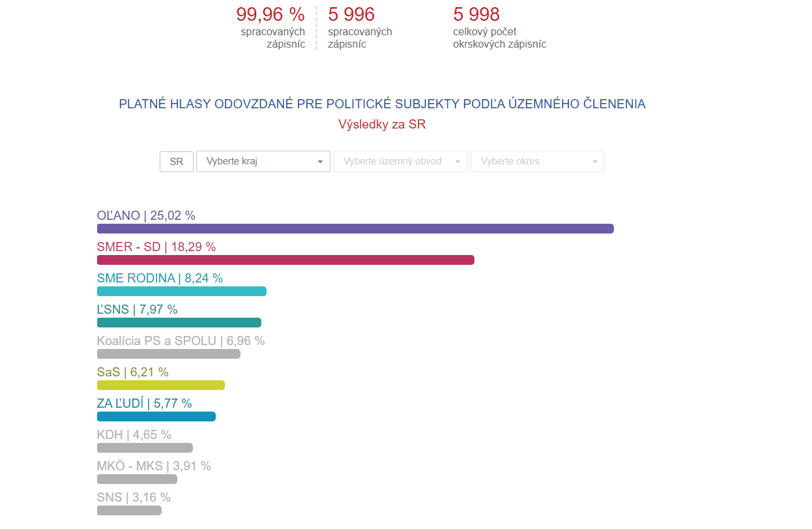Click the text SME RODINA | 8,24 %
Image resolution: width=812 pixels, height=529 pixels.
pyautogui.click(x=160, y=278)
